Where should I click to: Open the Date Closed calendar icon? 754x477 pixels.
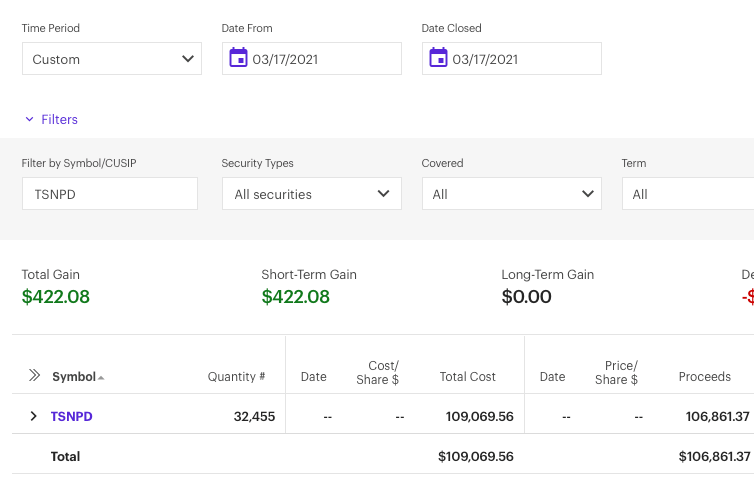coord(438,58)
